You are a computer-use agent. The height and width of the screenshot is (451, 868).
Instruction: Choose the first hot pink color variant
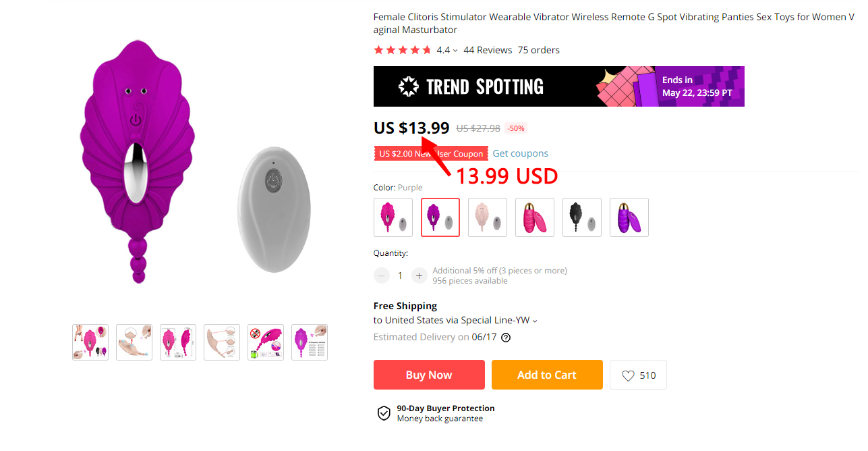pos(393,217)
